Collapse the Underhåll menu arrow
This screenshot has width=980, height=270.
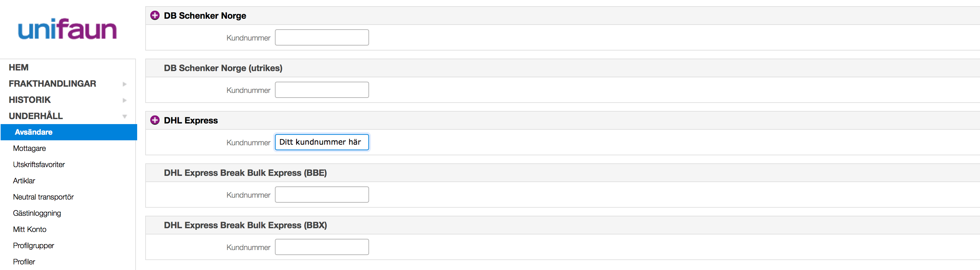[124, 116]
